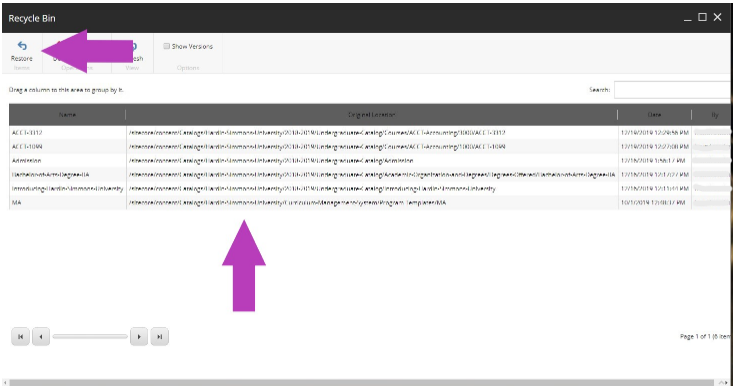The width and height of the screenshot is (734, 386).
Task: Select the ACCT-1099 item name
Action: coord(27,146)
